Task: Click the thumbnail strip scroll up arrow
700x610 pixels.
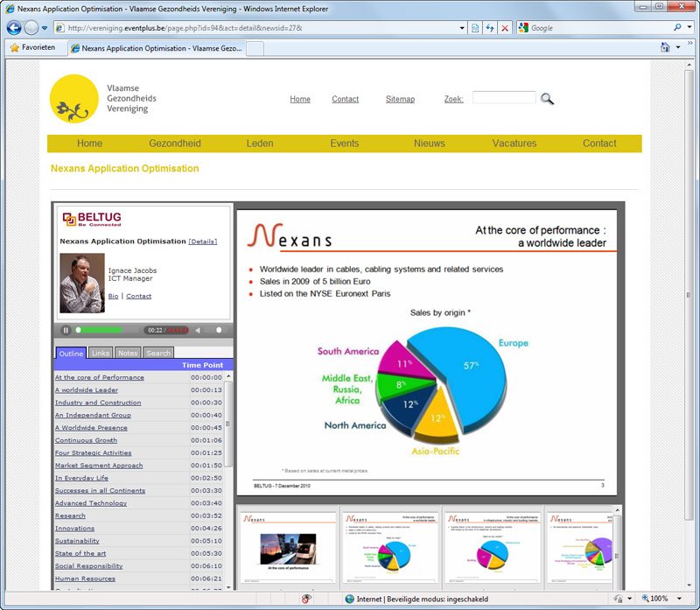Action: point(618,510)
